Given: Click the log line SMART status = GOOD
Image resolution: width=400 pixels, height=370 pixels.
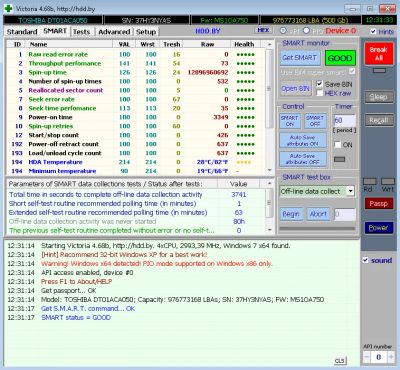Looking at the screenshot, I should (x=76, y=318).
